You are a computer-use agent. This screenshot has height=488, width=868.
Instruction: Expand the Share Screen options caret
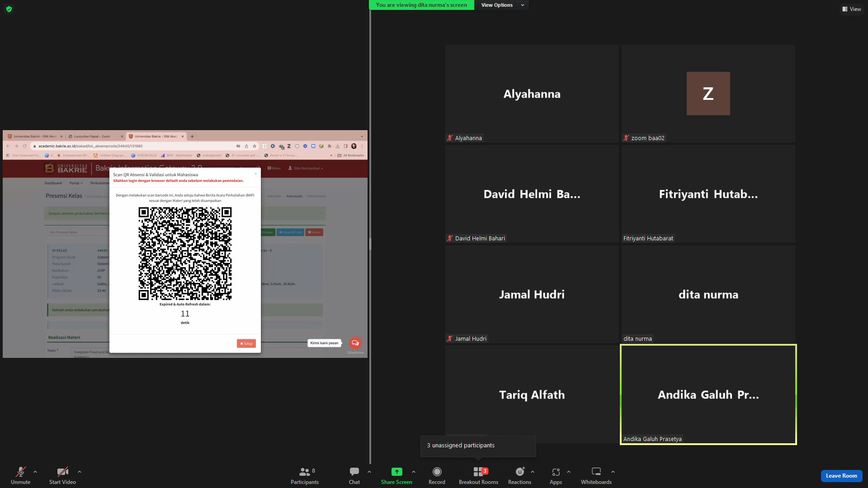point(414,472)
